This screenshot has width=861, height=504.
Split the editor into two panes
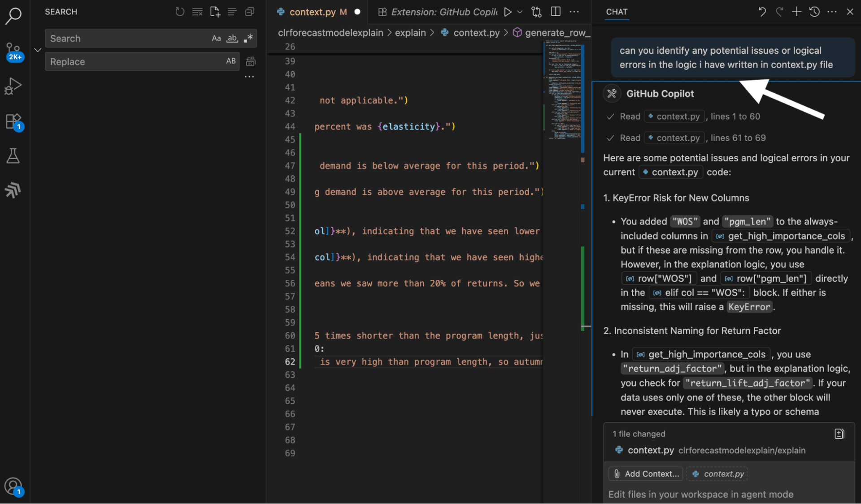[x=555, y=12]
